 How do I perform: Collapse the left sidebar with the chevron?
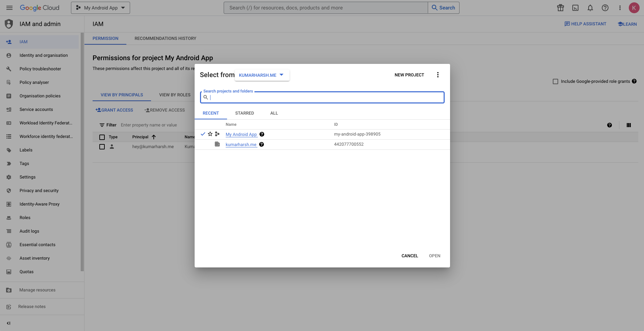click(x=8, y=323)
